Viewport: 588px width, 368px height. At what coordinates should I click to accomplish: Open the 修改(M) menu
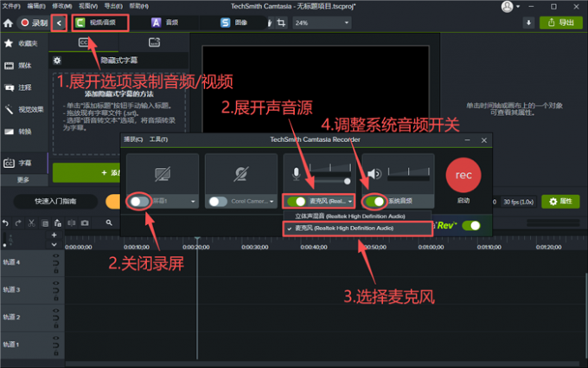[62, 6]
